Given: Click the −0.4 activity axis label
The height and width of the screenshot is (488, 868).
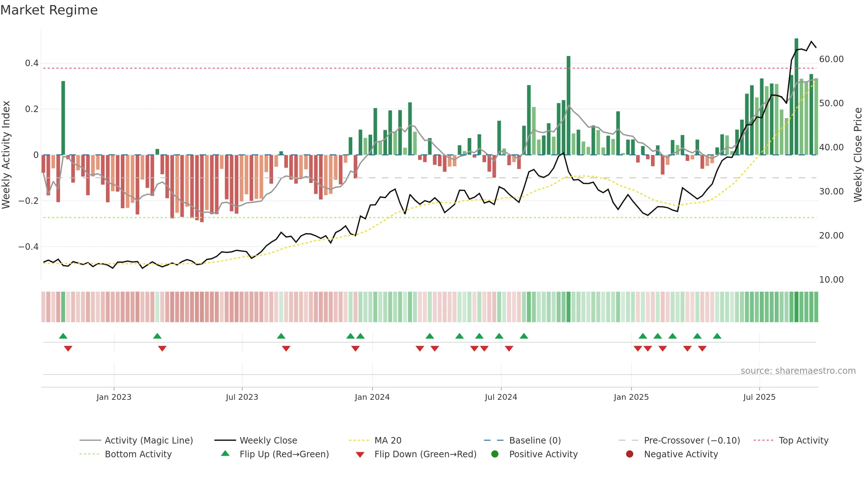Looking at the screenshot, I should tap(29, 247).
